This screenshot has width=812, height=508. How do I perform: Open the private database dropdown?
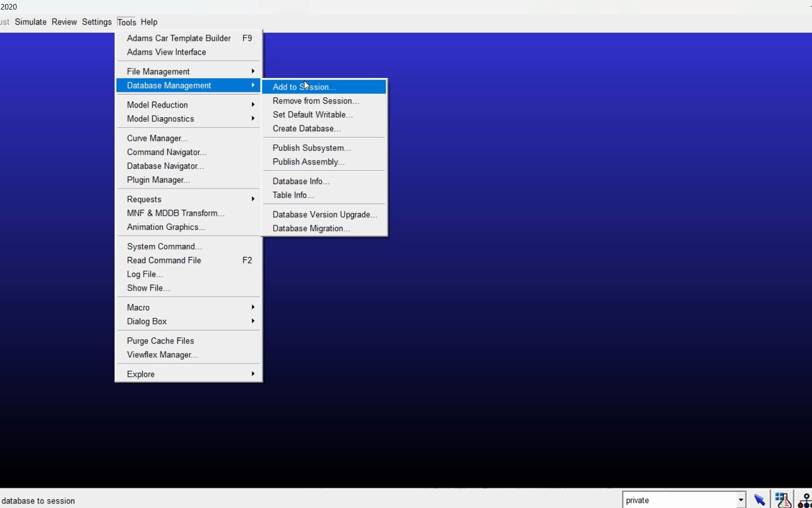pyautogui.click(x=741, y=500)
